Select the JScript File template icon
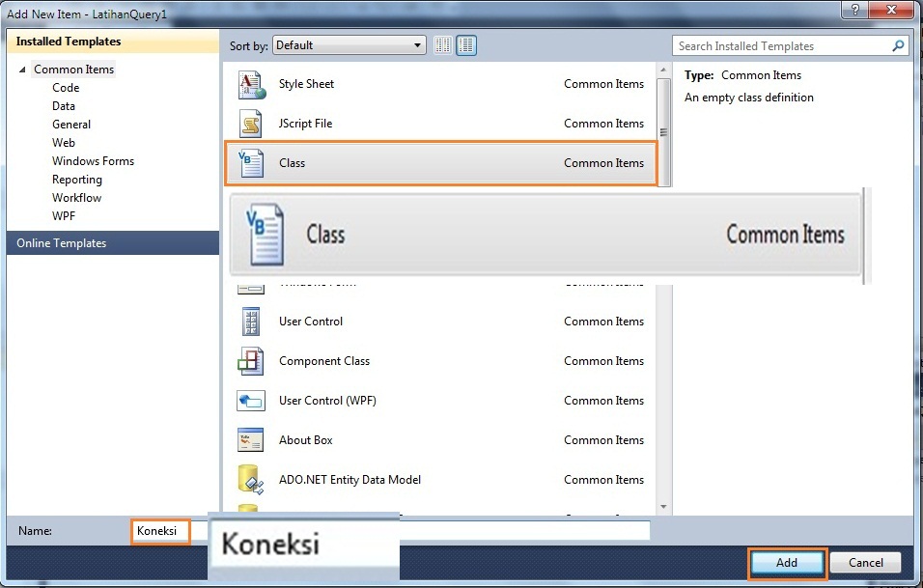This screenshot has width=923, height=588. click(x=250, y=124)
